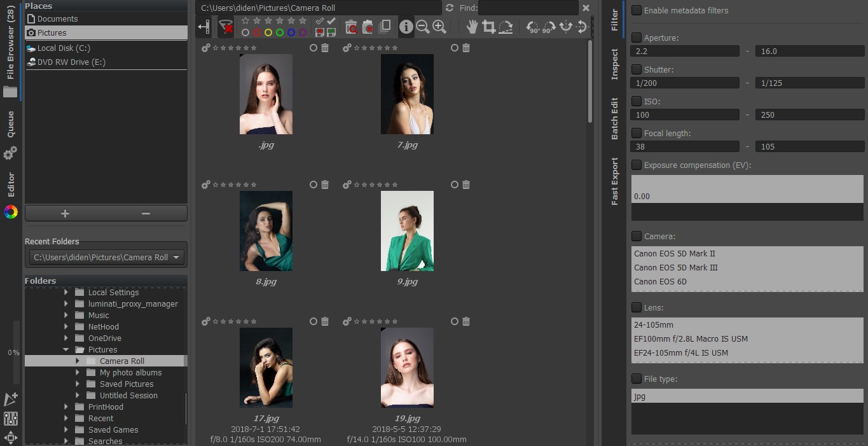Show images not in trash icon

pyautogui.click(x=368, y=27)
